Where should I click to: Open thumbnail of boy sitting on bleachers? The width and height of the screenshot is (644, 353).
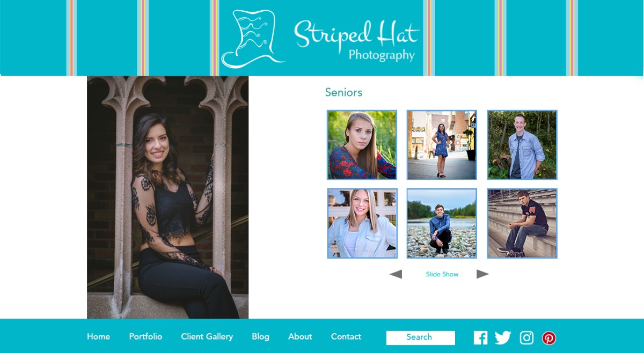pos(522,223)
